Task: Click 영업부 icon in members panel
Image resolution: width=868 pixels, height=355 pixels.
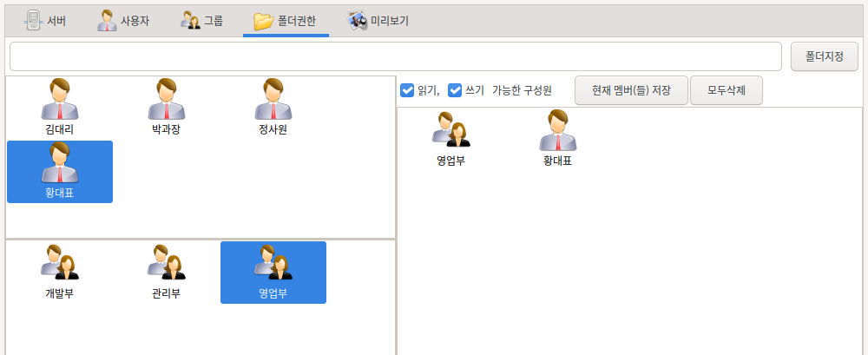Action: tap(451, 140)
